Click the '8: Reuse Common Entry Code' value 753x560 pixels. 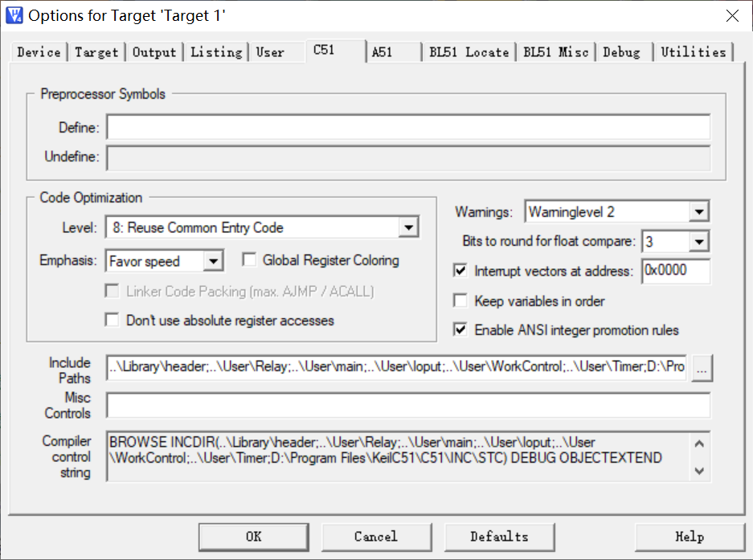198,227
